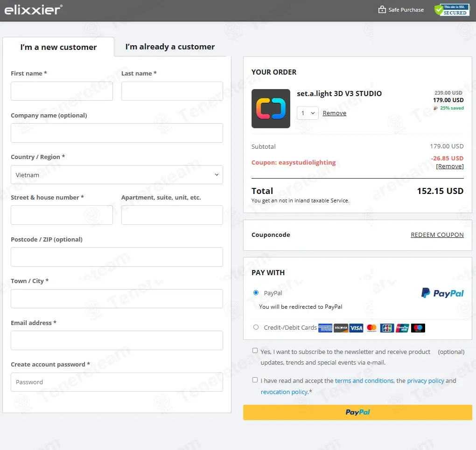Open the privacy policy link
476x450 pixels.
(x=426, y=381)
